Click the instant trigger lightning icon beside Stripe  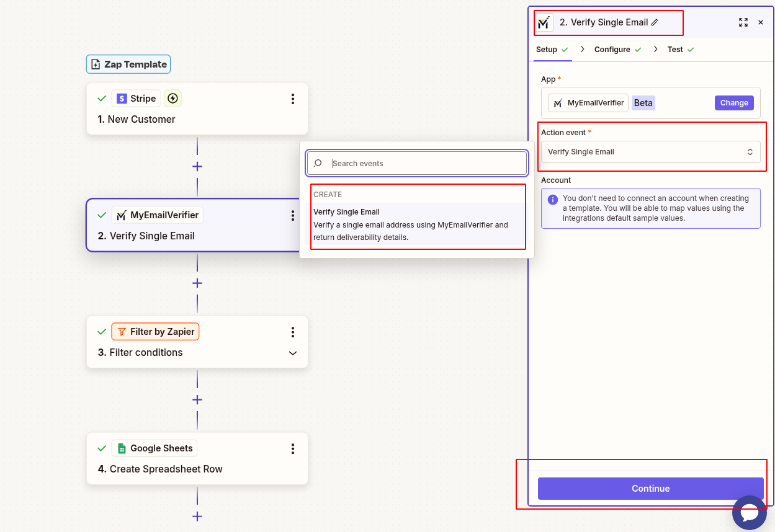172,98
